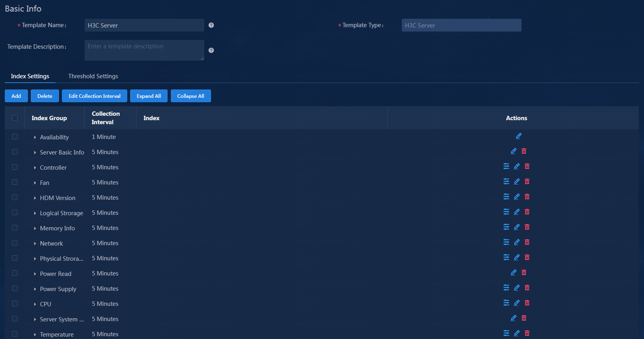The image size is (644, 339).
Task: Tick the HDM Version checkbox
Action: [15, 197]
